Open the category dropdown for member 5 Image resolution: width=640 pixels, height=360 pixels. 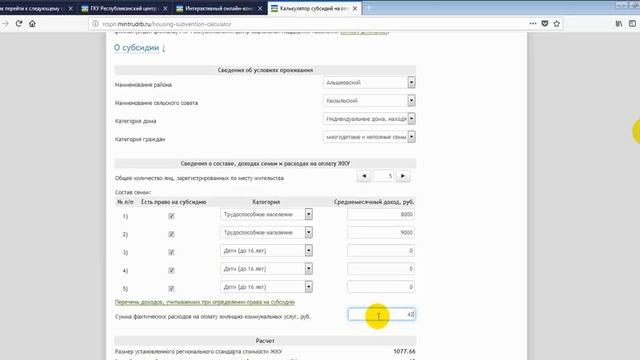[x=267, y=287]
